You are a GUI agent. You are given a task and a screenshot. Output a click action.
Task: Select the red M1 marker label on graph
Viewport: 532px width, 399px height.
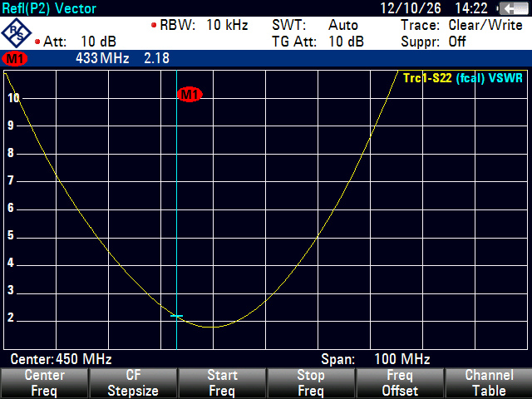190,94
